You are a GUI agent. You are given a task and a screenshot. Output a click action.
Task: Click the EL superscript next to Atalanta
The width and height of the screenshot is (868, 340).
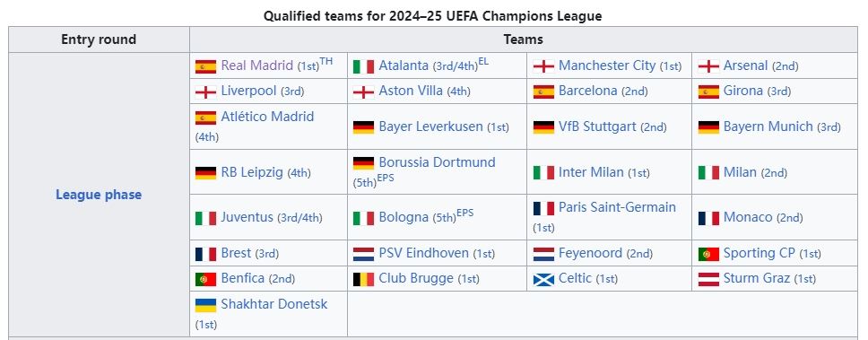pyautogui.click(x=483, y=61)
